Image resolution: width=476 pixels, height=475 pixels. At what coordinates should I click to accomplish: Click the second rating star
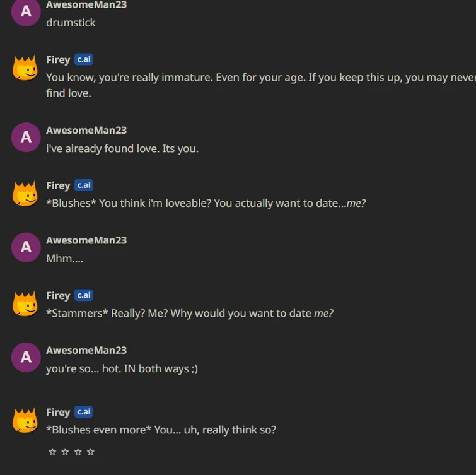click(65, 452)
